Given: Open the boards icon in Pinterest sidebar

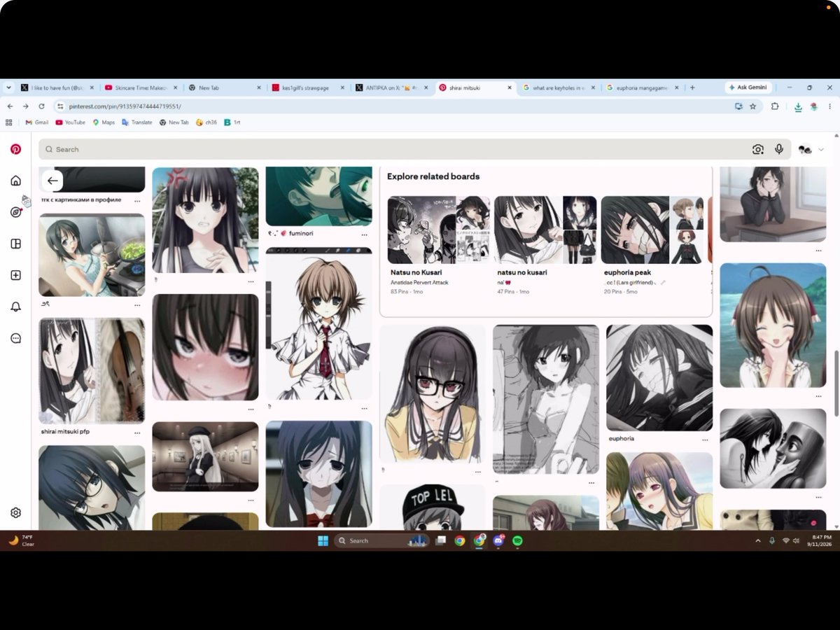Looking at the screenshot, I should (15, 244).
